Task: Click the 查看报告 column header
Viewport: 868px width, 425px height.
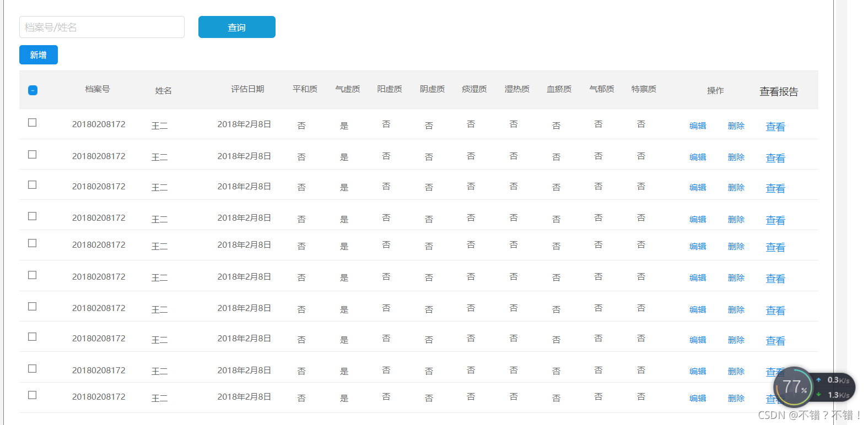Action: (x=779, y=91)
